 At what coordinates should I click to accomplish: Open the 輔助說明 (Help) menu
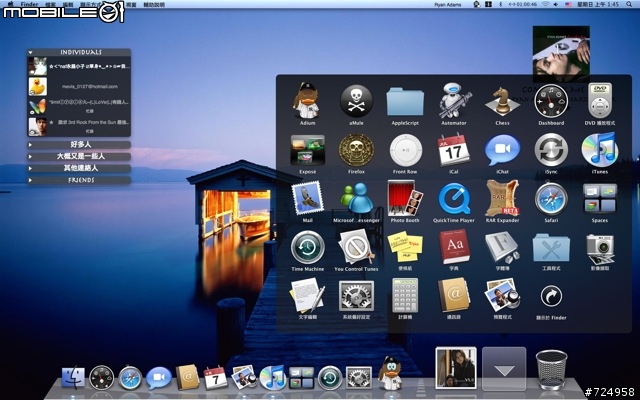[x=154, y=4]
